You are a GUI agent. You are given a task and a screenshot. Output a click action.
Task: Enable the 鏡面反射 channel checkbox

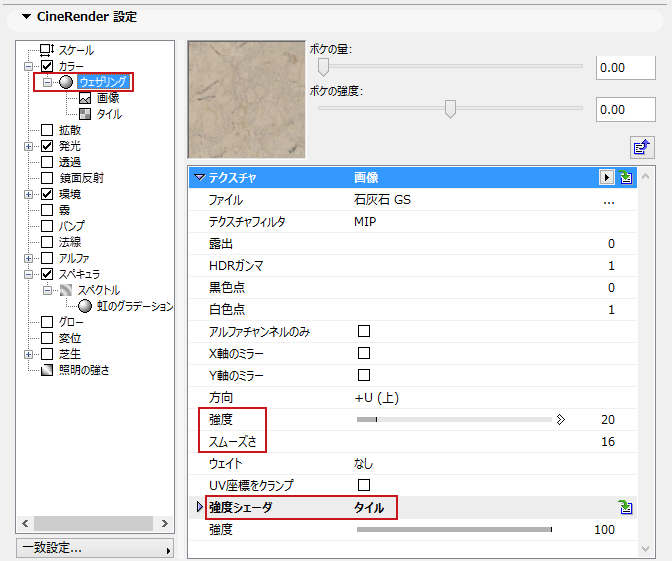47,178
